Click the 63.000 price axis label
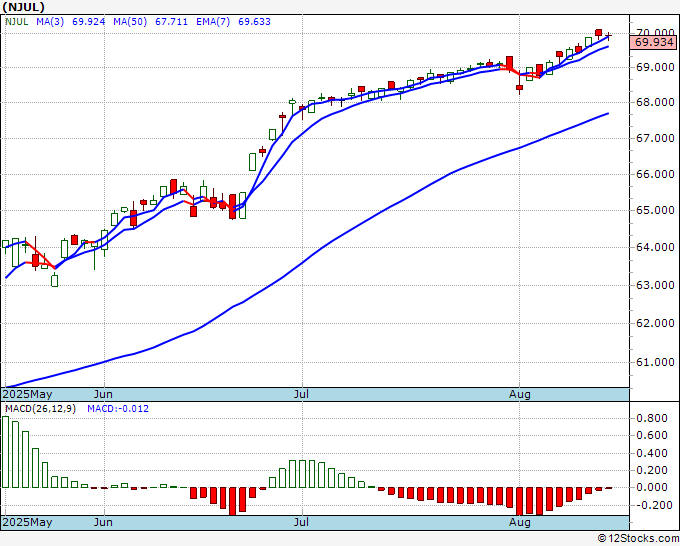The height and width of the screenshot is (546, 680). click(x=655, y=285)
